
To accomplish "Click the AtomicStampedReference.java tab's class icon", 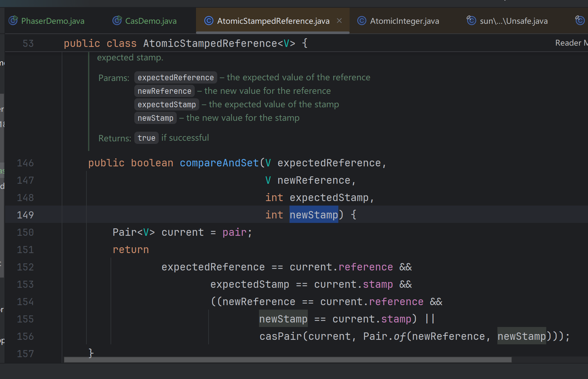I will tap(209, 21).
